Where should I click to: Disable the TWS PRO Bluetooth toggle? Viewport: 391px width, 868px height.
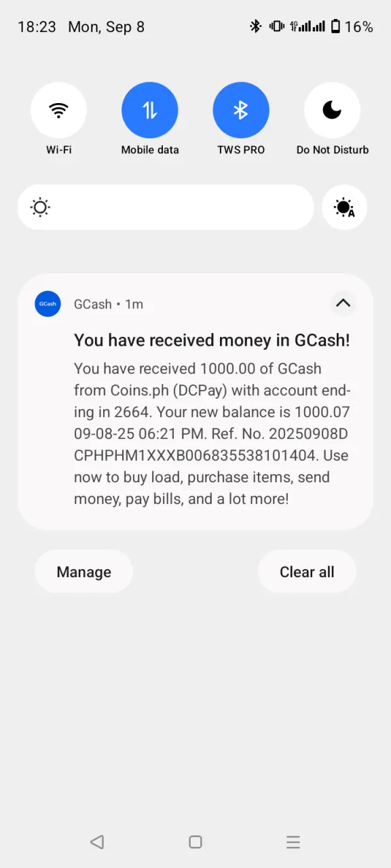coord(241,110)
